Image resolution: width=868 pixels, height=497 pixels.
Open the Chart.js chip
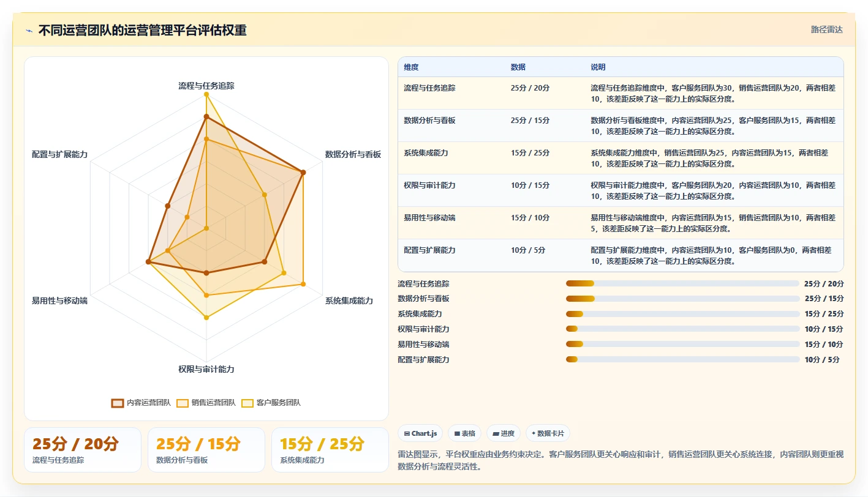coord(420,433)
